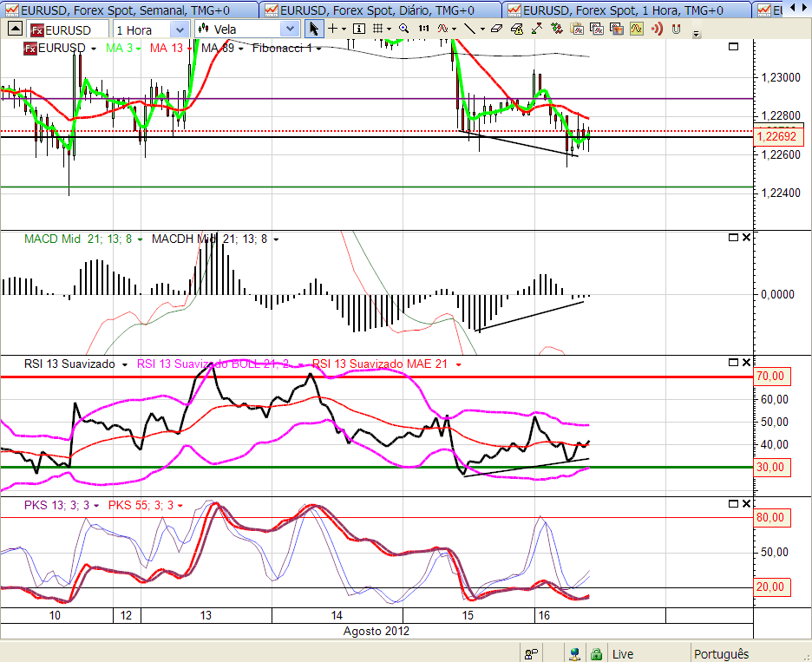Open MA 13 indicator legend menu
The width and height of the screenshot is (812, 662).
[x=189, y=49]
